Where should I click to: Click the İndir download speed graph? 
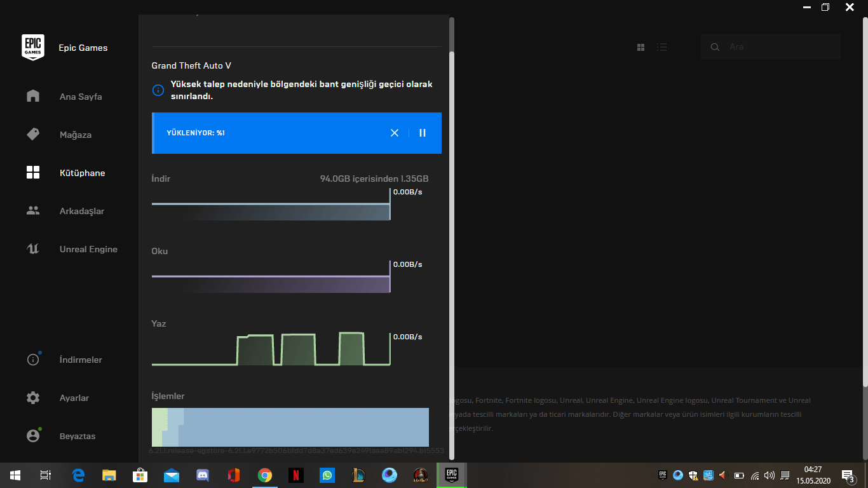(x=271, y=205)
